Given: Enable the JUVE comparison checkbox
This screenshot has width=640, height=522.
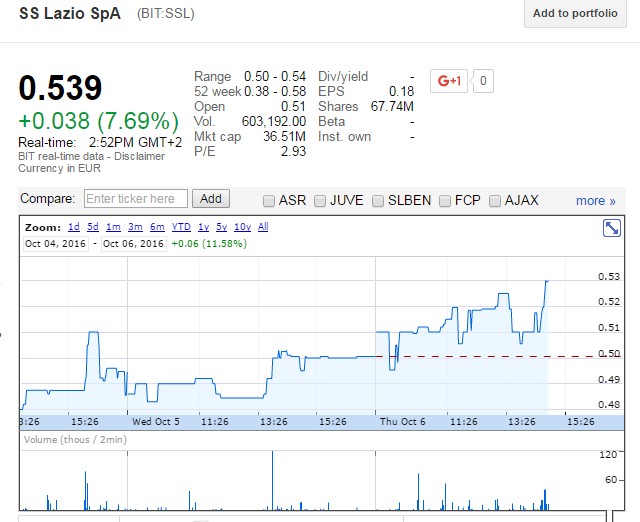Looking at the screenshot, I should tap(321, 200).
